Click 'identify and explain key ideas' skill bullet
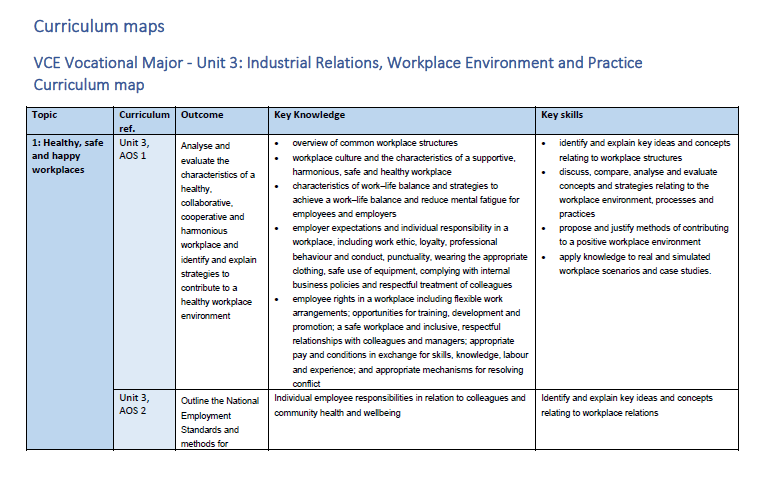 coord(644,150)
